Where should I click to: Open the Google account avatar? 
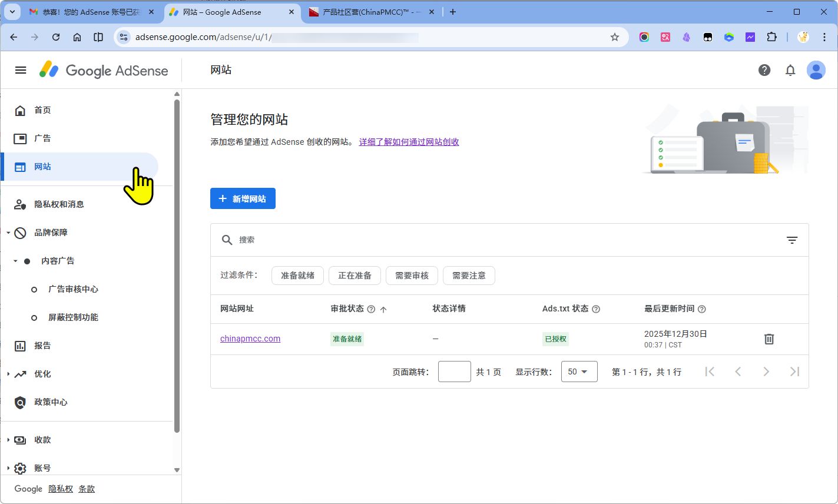pyautogui.click(x=816, y=70)
